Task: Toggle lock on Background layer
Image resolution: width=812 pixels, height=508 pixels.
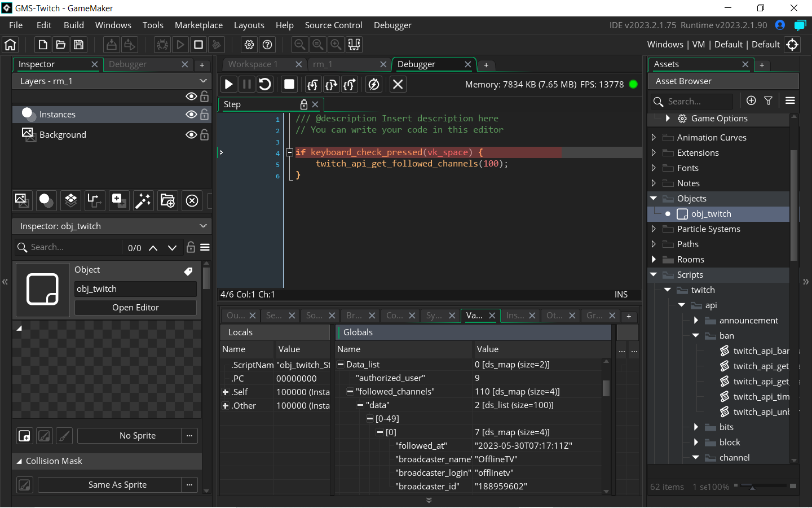Action: (x=205, y=135)
